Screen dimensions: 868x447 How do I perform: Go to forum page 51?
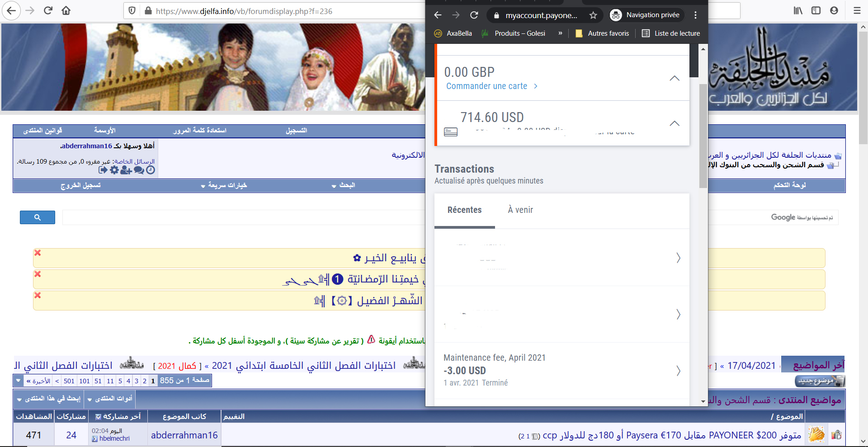pos(98,381)
